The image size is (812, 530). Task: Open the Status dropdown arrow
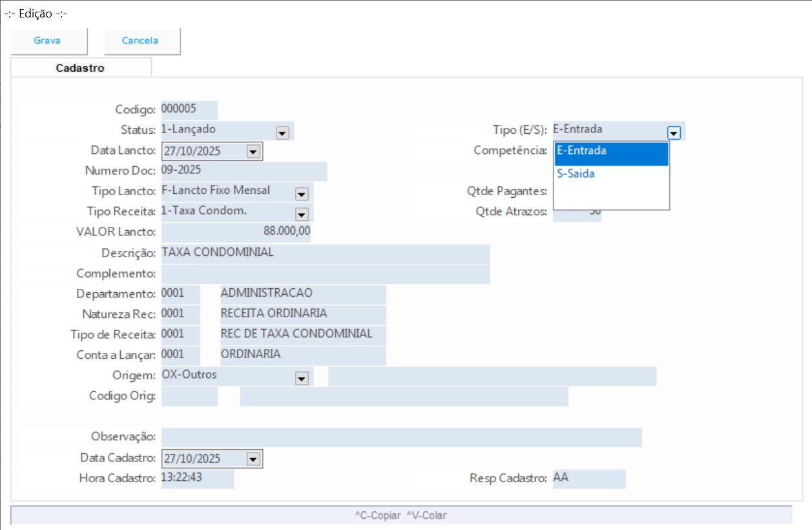click(282, 132)
